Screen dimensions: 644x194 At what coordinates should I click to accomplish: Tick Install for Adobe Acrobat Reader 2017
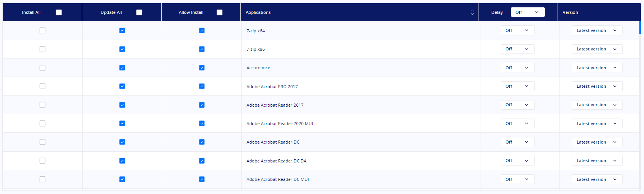pyautogui.click(x=42, y=105)
